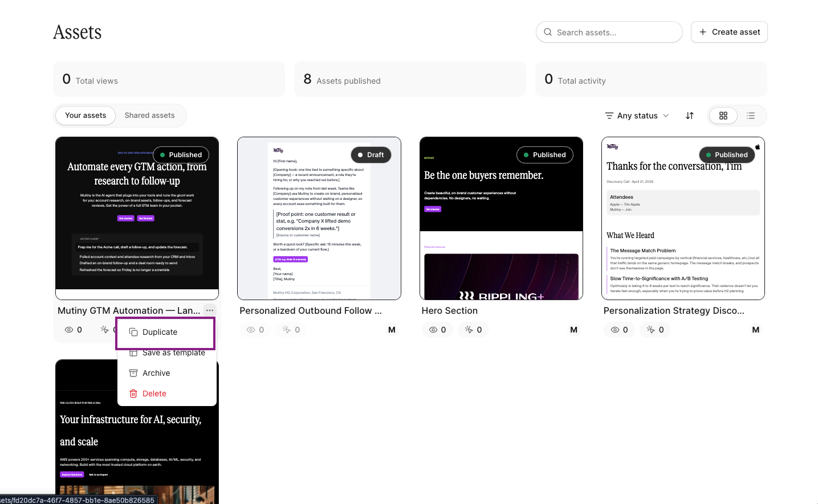Open the Personalization Strategy Disco thumbnail

tap(683, 218)
